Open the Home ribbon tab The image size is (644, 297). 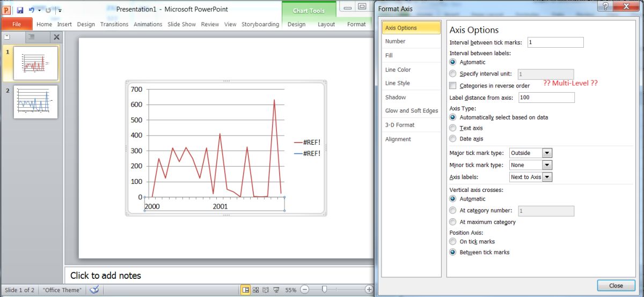(44, 24)
